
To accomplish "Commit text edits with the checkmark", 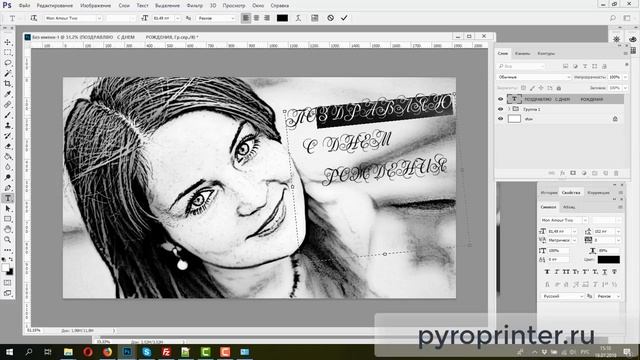I will [344, 18].
